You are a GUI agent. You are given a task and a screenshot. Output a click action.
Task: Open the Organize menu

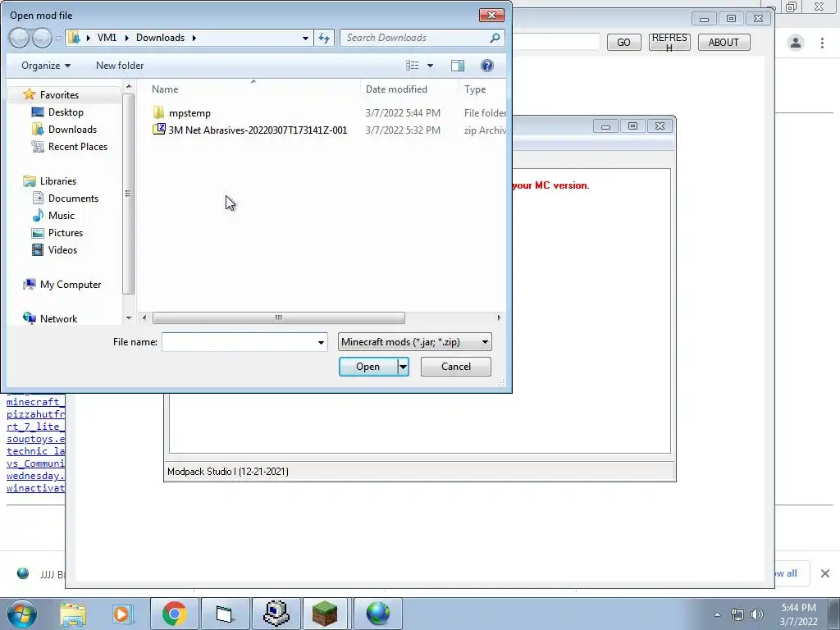[x=46, y=66]
